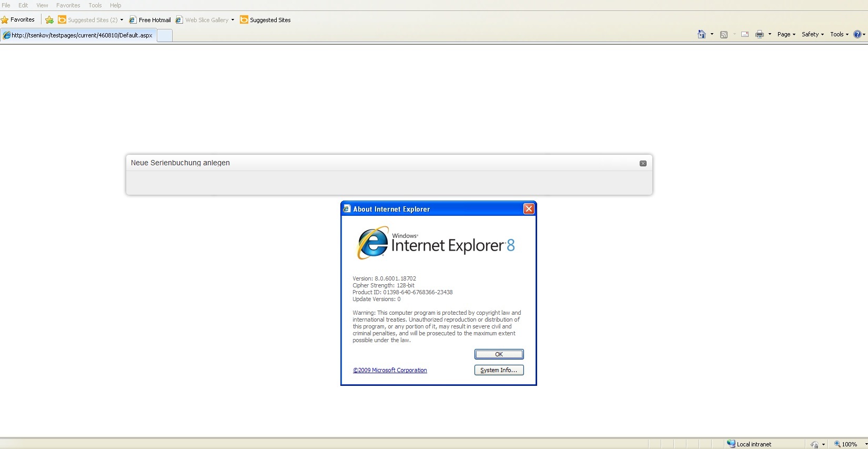
Task: Open the Free Hotmail favorites link
Action: (150, 20)
